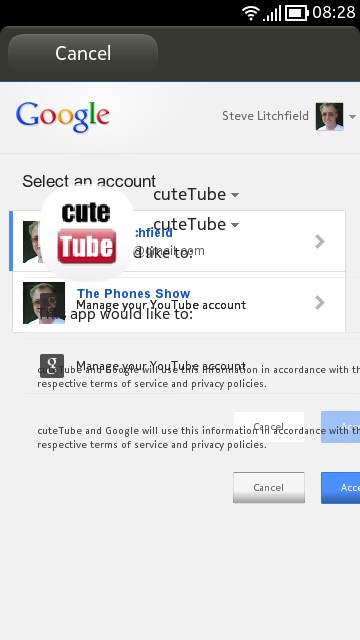Screen dimensions: 360x640
Task: Select The Phones Show account
Action: coord(179,302)
